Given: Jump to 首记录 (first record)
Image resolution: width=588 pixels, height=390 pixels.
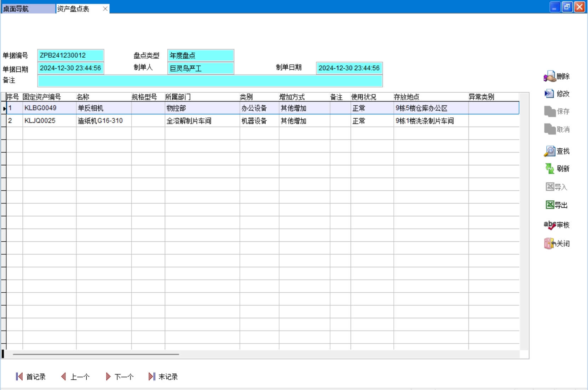Looking at the screenshot, I should pos(19,377).
